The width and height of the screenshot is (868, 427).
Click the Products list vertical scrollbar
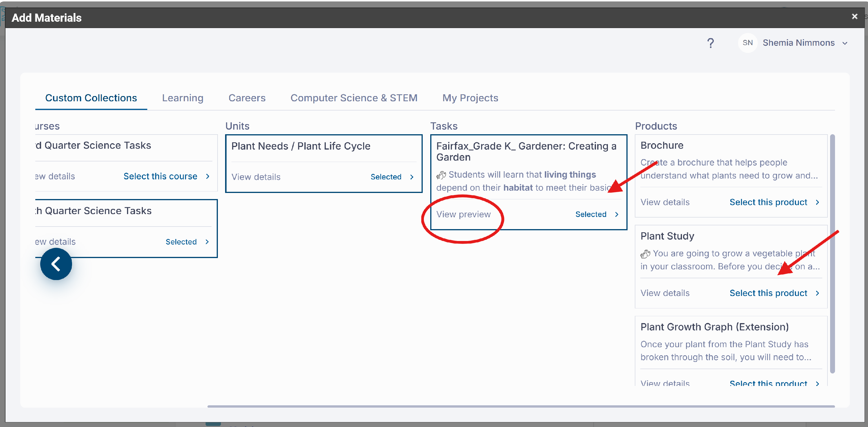[x=832, y=254]
